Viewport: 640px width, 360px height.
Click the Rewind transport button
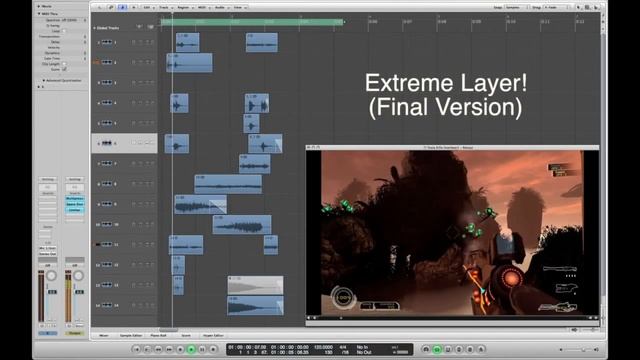pyautogui.click(x=158, y=349)
